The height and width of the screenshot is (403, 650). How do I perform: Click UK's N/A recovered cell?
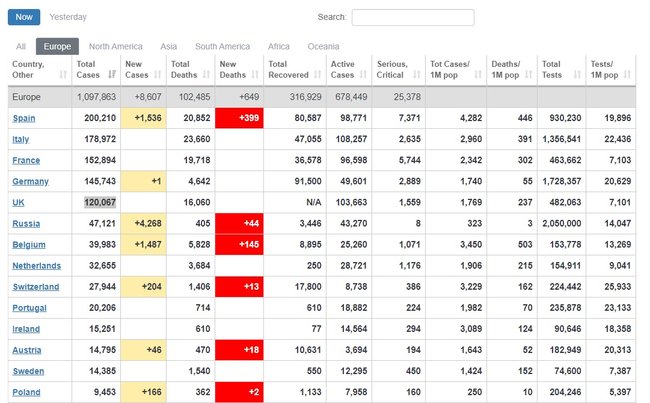295,202
